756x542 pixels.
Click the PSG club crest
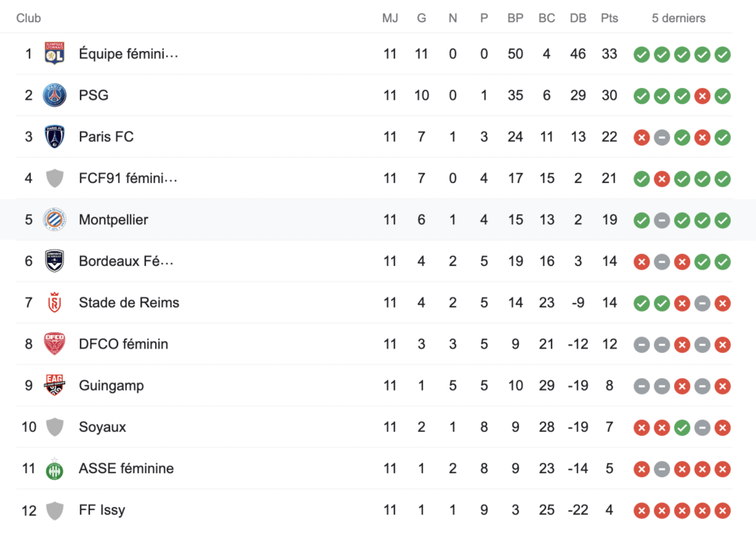(x=55, y=95)
